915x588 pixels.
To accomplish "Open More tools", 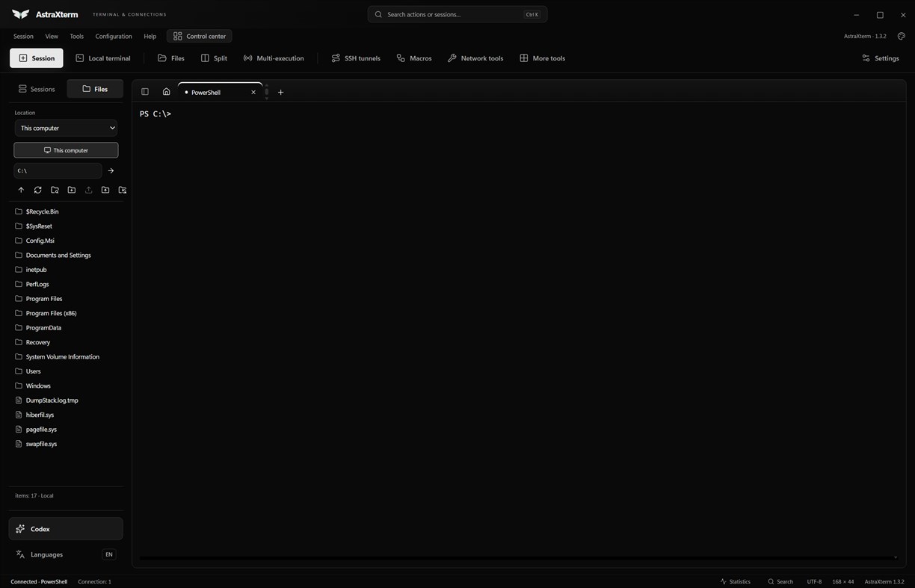I will point(542,58).
